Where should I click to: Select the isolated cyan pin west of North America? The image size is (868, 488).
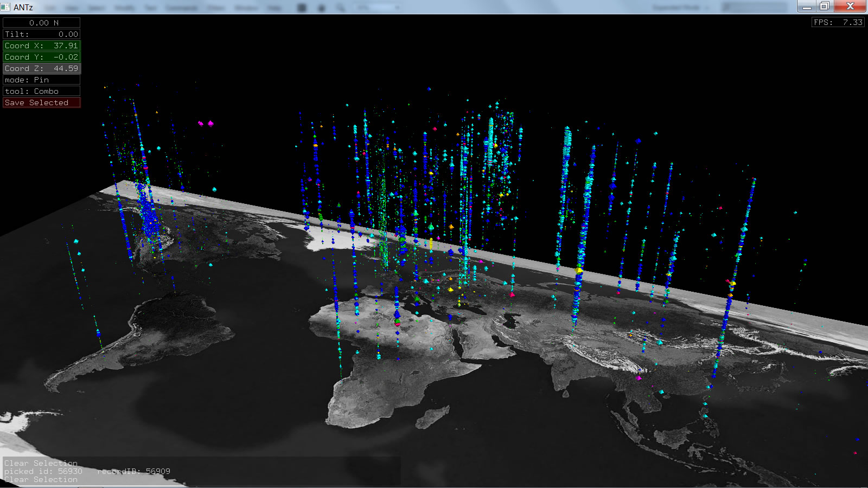[76, 241]
